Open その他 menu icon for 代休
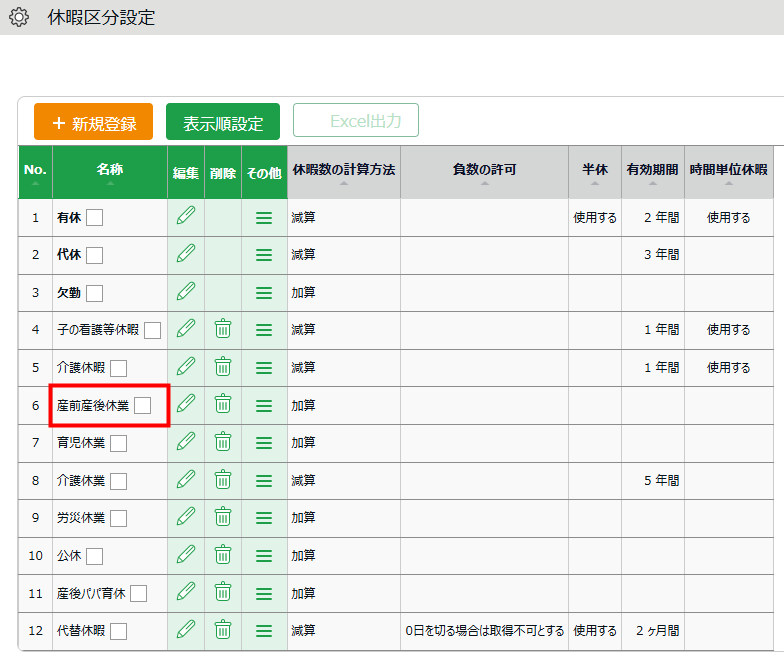The width and height of the screenshot is (784, 657). point(264,256)
